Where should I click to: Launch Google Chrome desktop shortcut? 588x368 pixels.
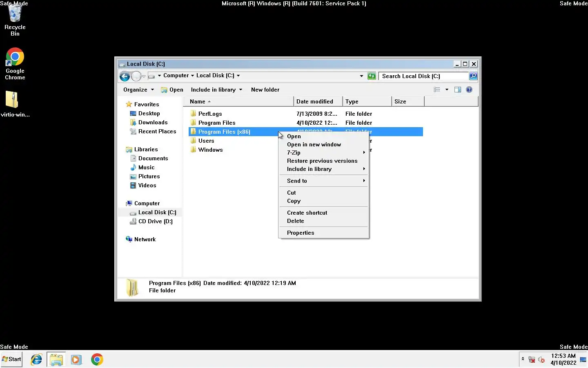(x=15, y=64)
